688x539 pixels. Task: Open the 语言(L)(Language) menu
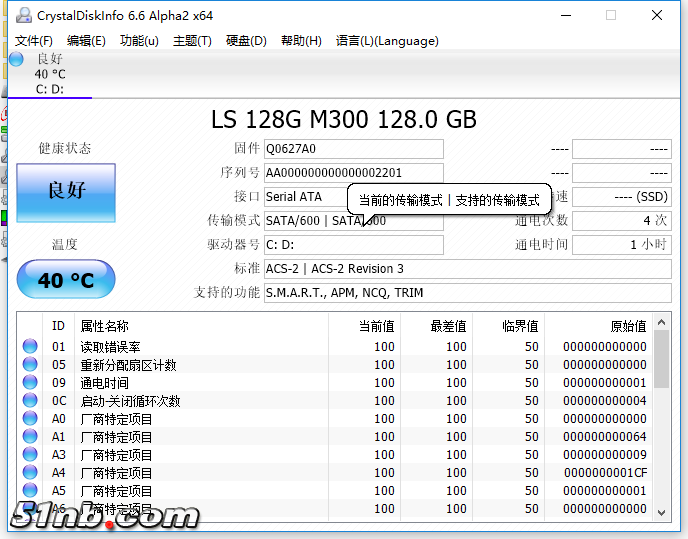click(x=387, y=41)
